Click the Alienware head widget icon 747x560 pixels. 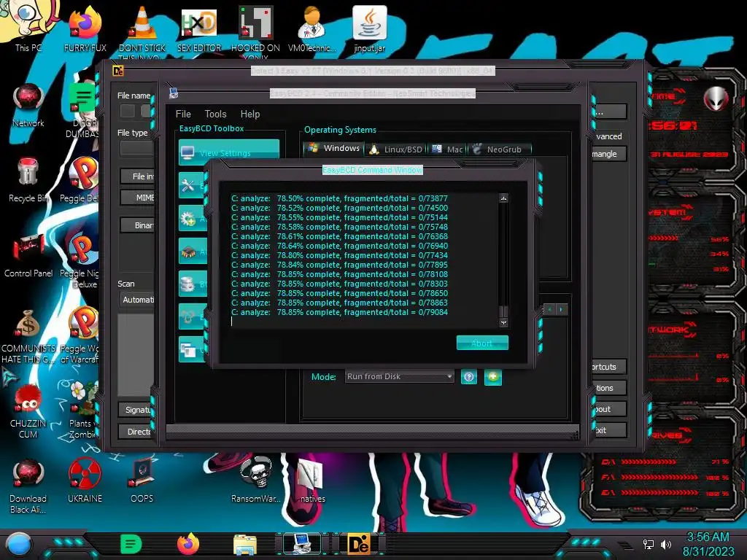click(x=716, y=99)
